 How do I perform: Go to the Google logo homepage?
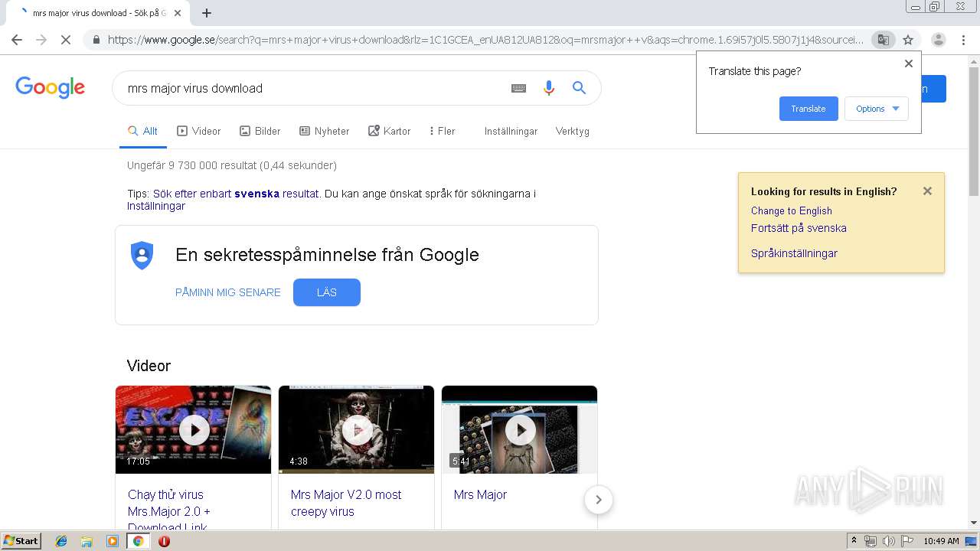coord(50,88)
